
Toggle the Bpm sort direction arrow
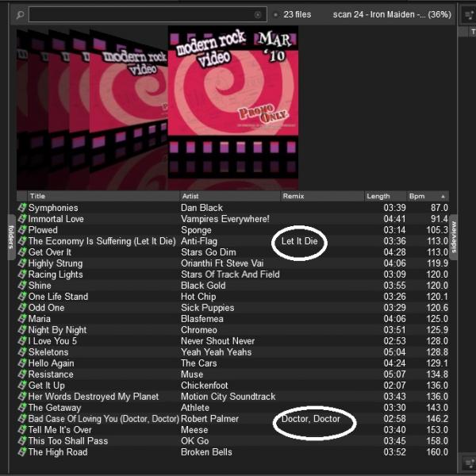point(443,197)
